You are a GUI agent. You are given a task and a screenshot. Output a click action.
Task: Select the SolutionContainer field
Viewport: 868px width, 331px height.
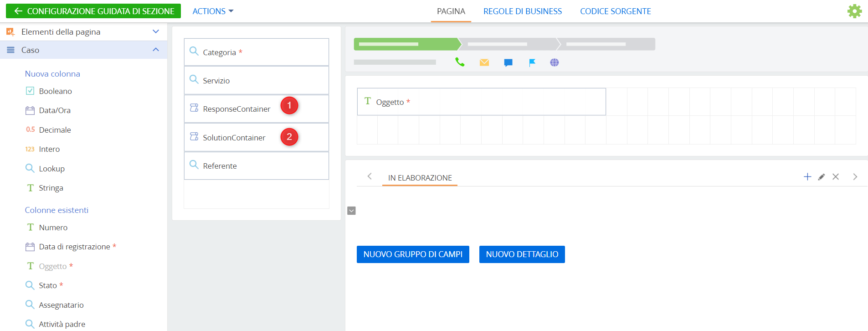257,137
